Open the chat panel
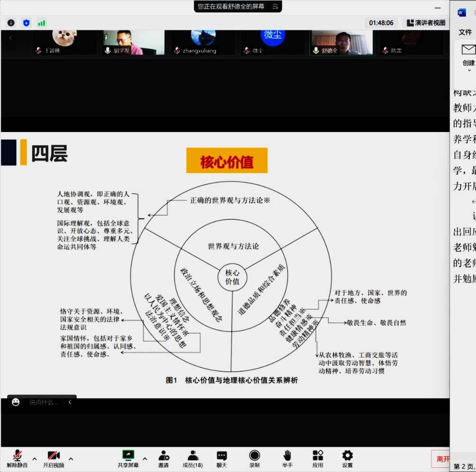The width and height of the screenshot is (476, 472). point(222,459)
